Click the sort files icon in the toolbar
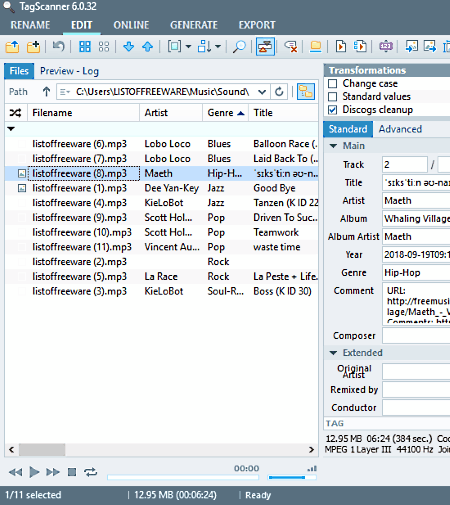The height and width of the screenshot is (505, 450). coord(204,46)
